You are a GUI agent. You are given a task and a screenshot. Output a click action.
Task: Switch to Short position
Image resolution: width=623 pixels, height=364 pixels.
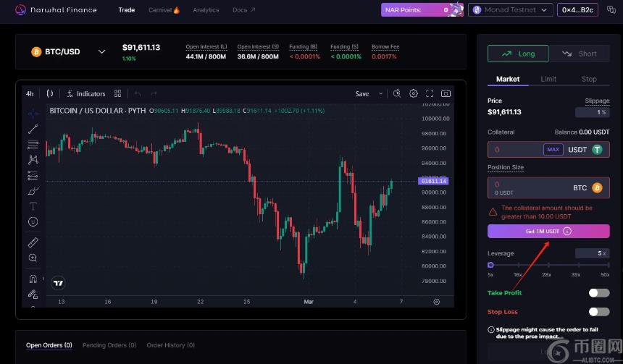tap(580, 54)
